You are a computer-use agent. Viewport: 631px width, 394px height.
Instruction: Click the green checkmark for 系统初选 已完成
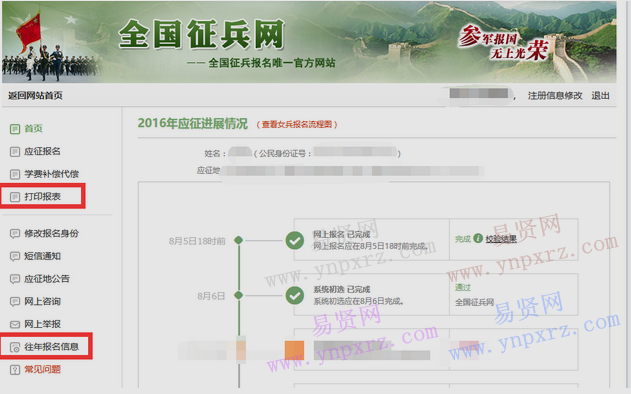(x=295, y=296)
